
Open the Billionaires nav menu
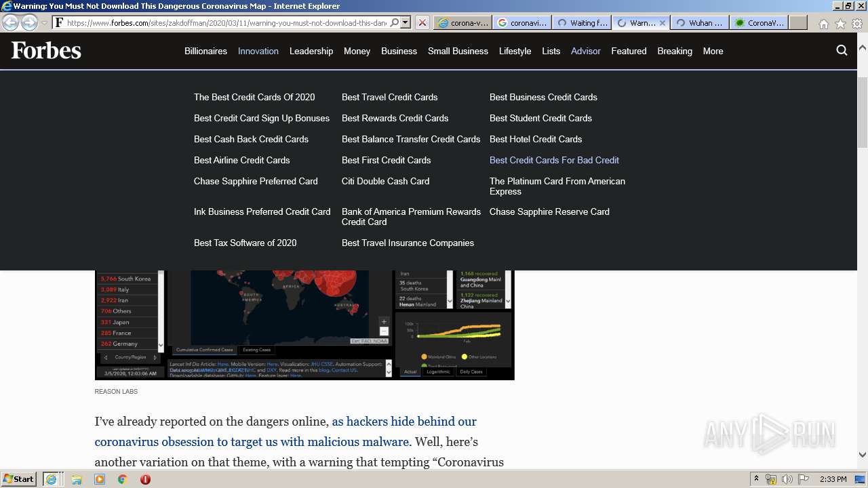(205, 51)
